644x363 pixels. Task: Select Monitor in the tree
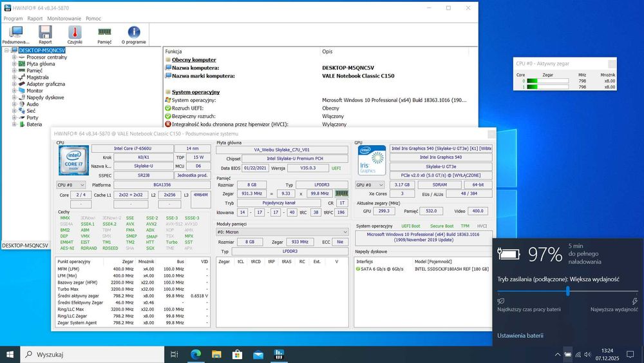[x=35, y=91]
